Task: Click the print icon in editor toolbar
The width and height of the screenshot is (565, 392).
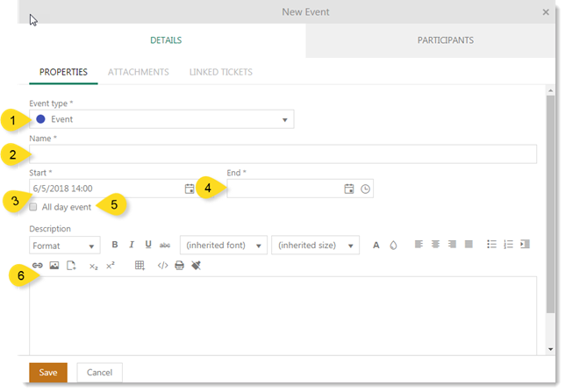Action: (179, 266)
